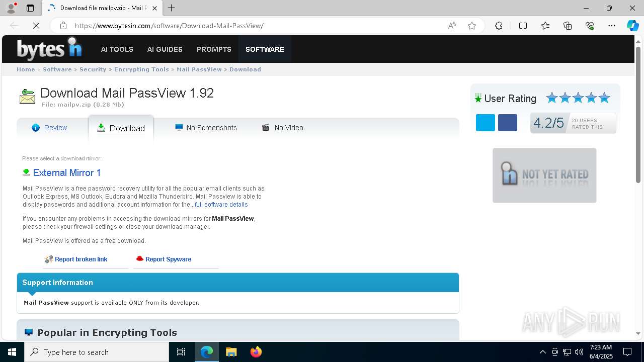Image resolution: width=644 pixels, height=362 pixels.
Task: Click the taskbar search box
Action: coord(97,352)
